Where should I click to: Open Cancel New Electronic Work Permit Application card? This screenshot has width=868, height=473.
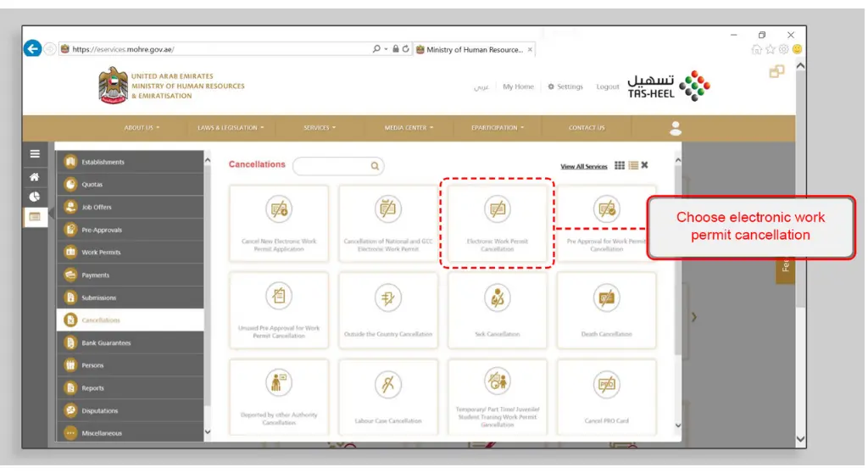click(278, 223)
